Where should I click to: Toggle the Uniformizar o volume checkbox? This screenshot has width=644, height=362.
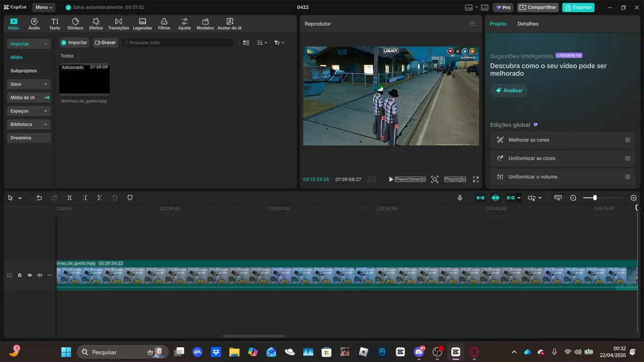click(x=627, y=177)
